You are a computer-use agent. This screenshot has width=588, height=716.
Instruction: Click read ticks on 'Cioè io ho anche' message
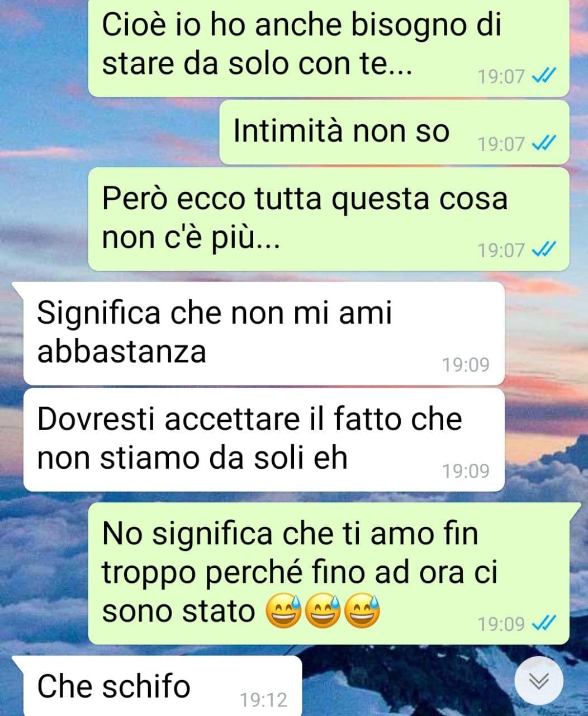point(543,76)
